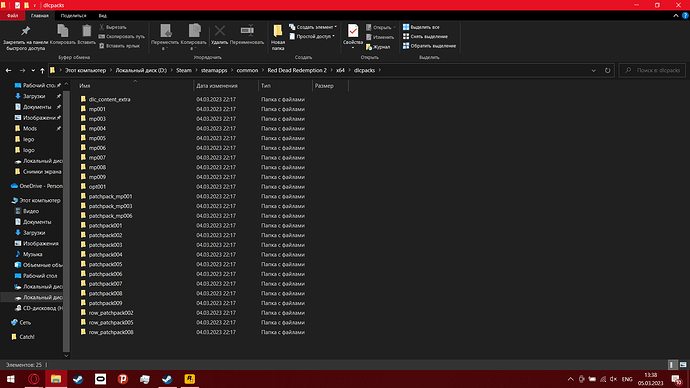This screenshot has height=388, width=690.
Task: Open address bar history dropdown
Action: coord(594,70)
